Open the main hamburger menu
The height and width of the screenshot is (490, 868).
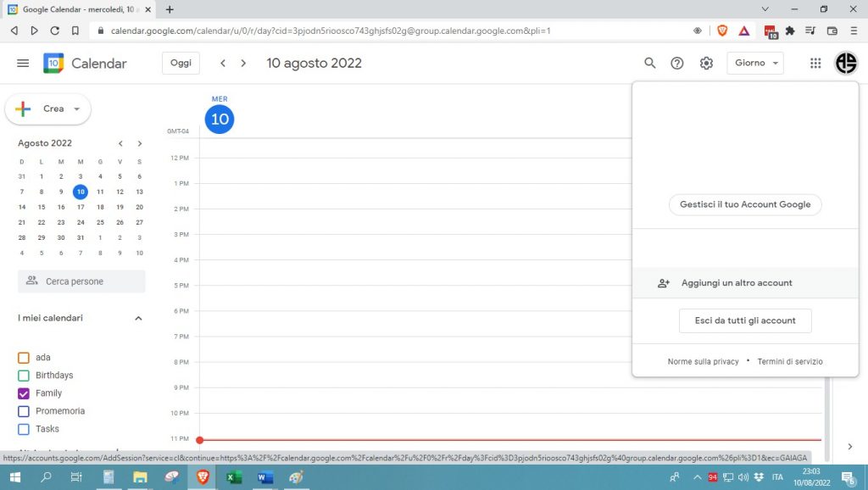23,64
